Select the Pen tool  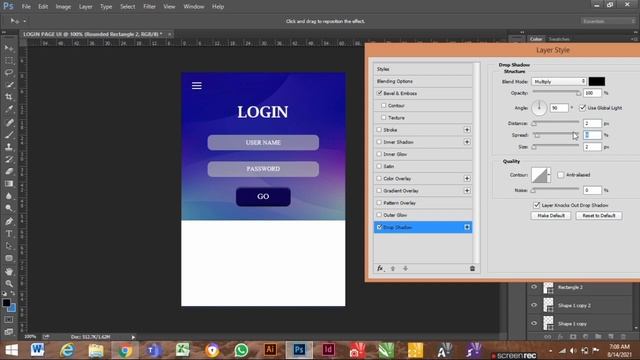[x=9, y=222]
